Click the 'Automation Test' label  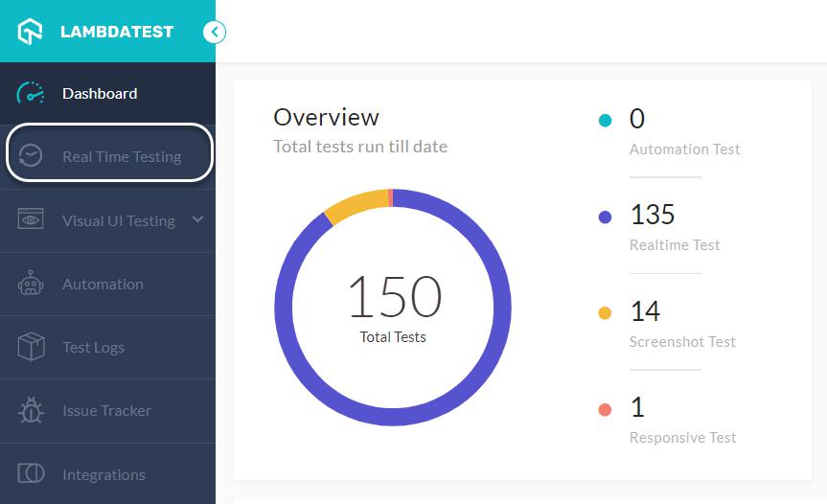[x=684, y=149]
